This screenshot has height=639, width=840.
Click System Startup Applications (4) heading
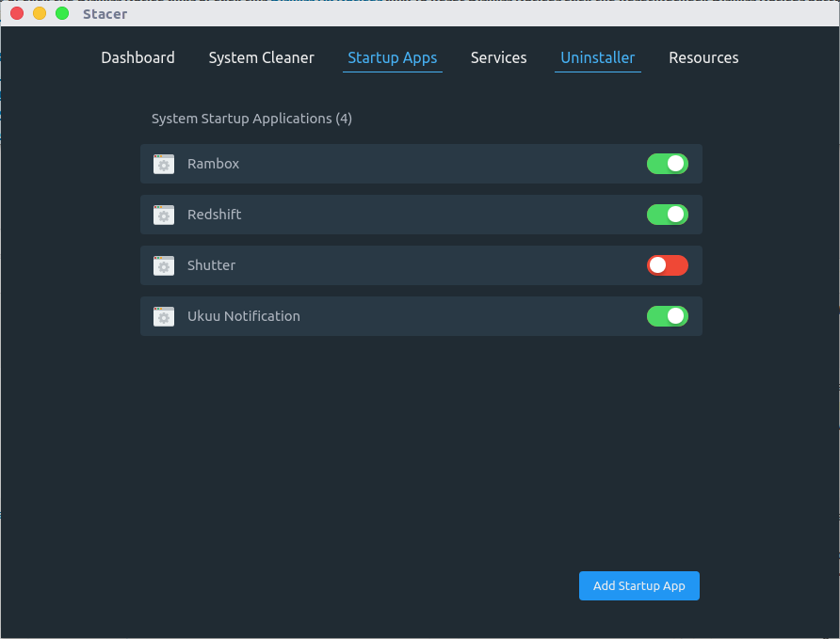[251, 119]
